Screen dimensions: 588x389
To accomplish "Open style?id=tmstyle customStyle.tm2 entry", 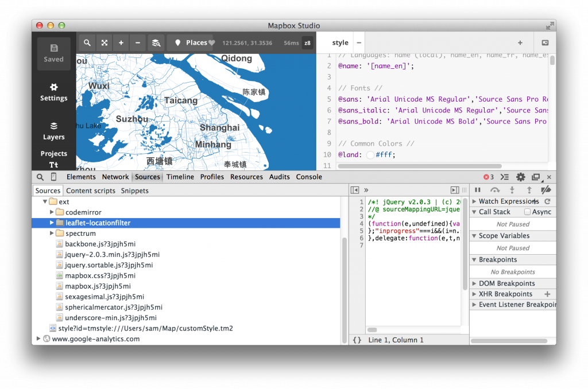I will 145,328.
